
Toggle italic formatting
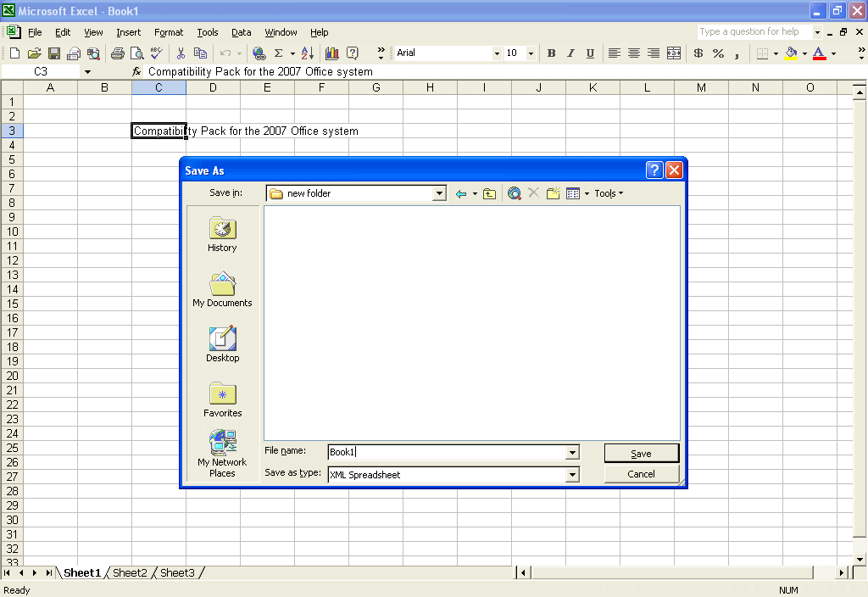click(570, 52)
